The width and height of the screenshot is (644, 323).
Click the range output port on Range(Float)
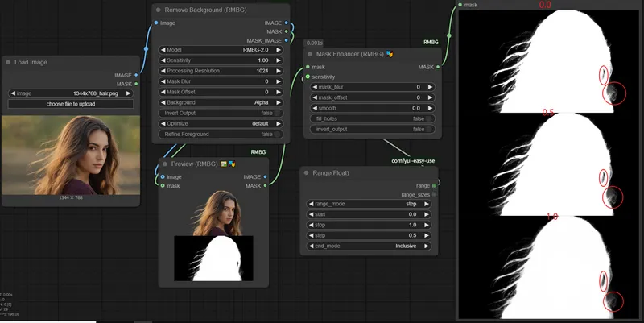click(x=435, y=185)
